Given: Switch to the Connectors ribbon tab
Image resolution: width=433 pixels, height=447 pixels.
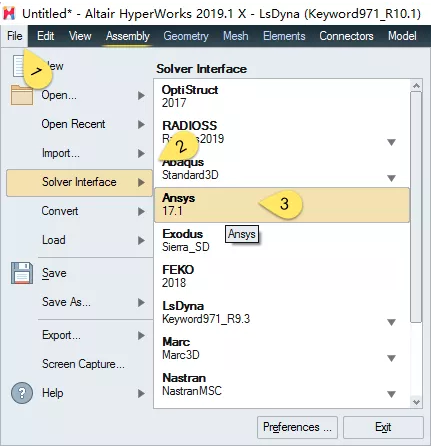Looking at the screenshot, I should coord(346,36).
